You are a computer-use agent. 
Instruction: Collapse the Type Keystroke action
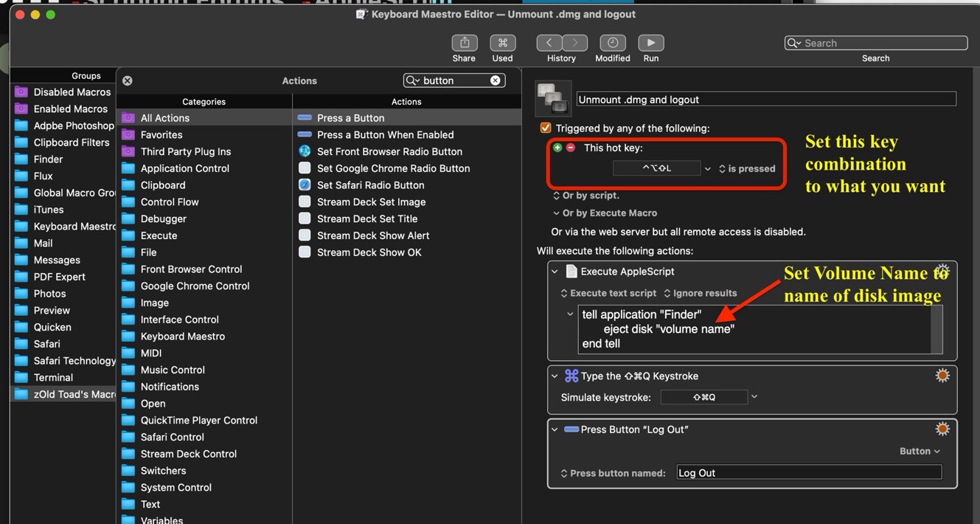pyautogui.click(x=555, y=376)
